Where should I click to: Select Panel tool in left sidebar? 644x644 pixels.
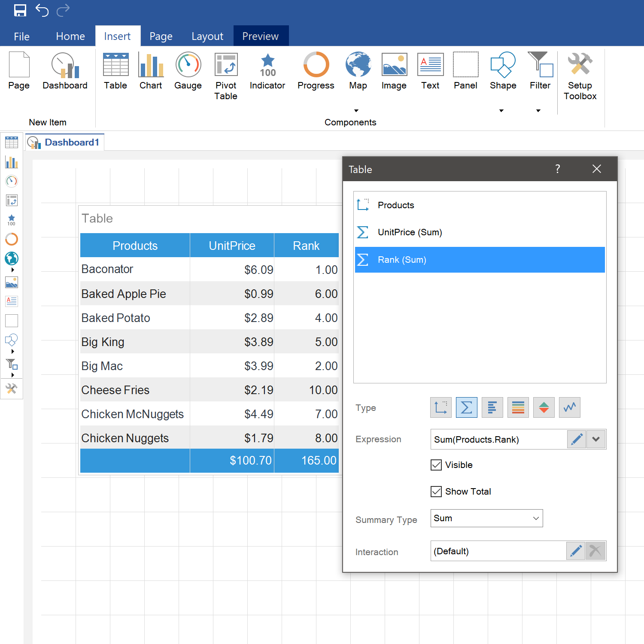(12, 321)
